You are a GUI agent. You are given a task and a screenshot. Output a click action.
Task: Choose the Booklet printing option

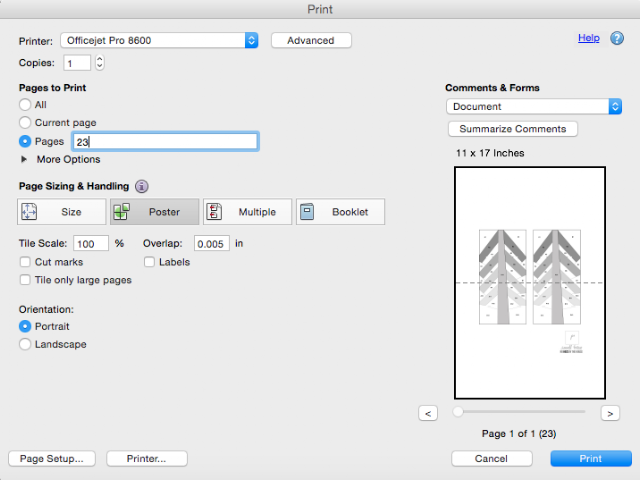[340, 212]
